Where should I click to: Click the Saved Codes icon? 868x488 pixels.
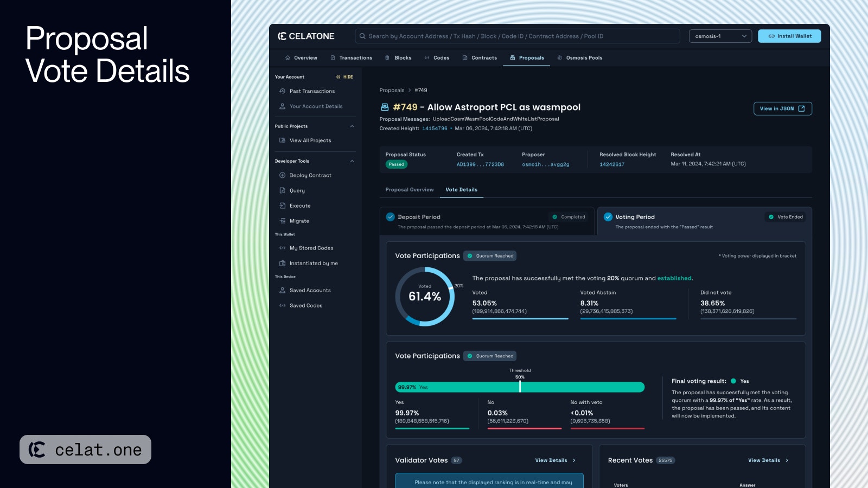click(282, 305)
